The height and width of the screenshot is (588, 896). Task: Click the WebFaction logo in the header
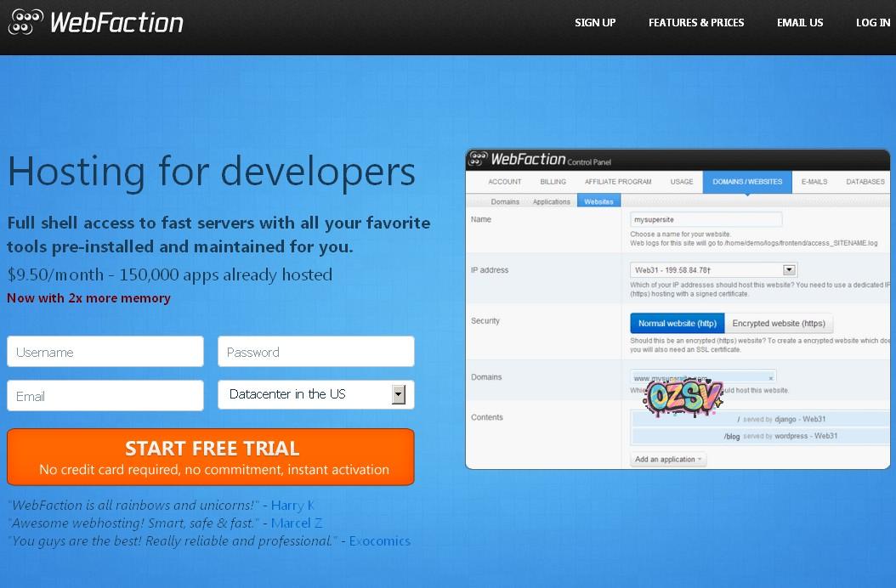(95, 23)
